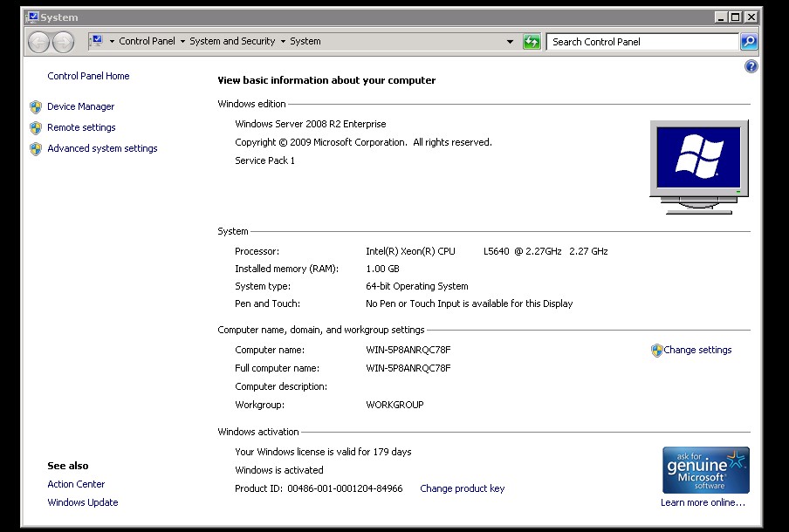Open Remote settings

click(81, 127)
